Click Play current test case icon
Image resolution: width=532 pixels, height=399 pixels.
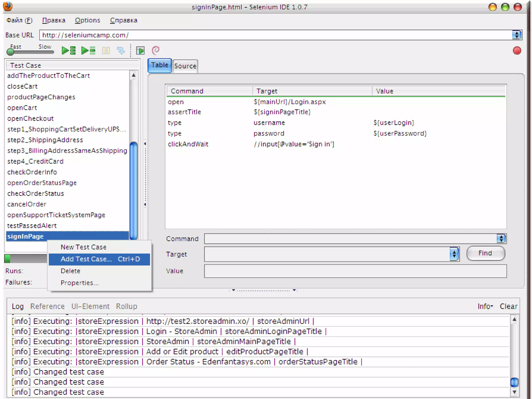(x=88, y=50)
